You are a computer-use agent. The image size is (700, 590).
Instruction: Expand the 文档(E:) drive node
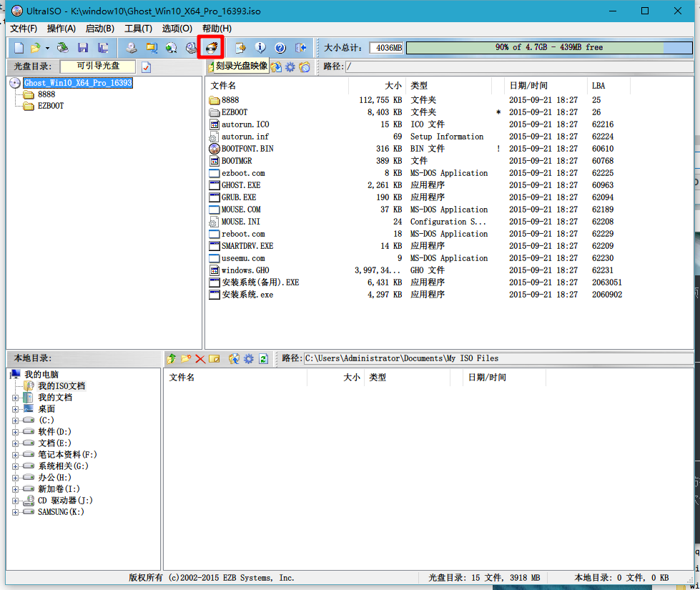tap(15, 443)
